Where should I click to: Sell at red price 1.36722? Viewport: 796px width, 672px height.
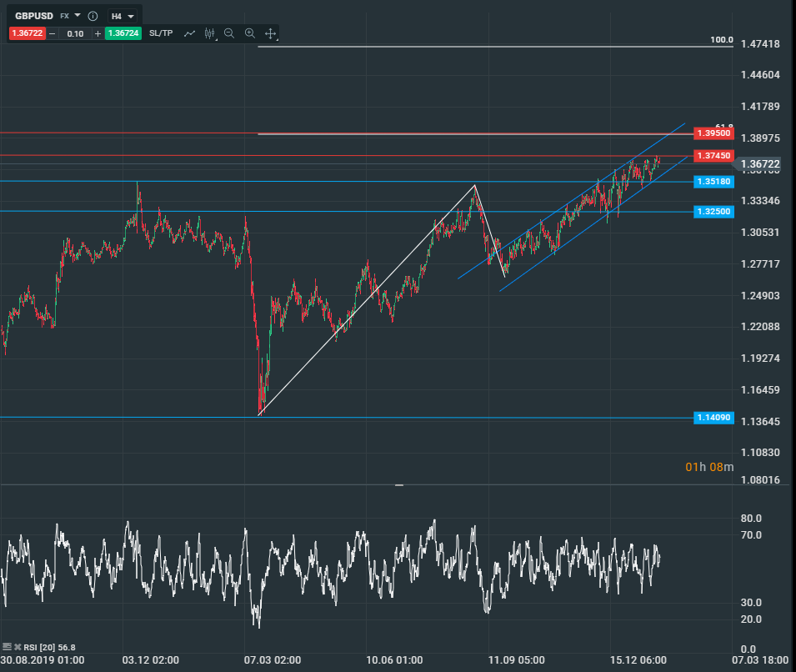tap(27, 33)
